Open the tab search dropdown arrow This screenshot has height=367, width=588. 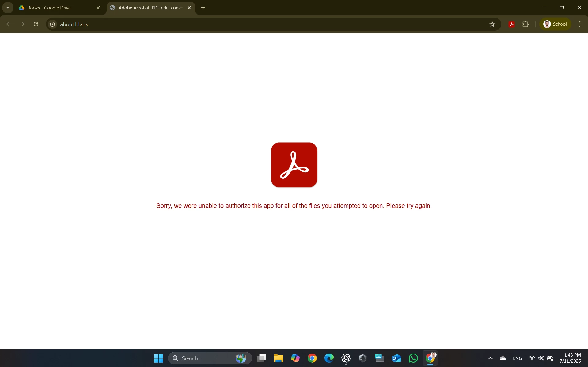coord(8,8)
